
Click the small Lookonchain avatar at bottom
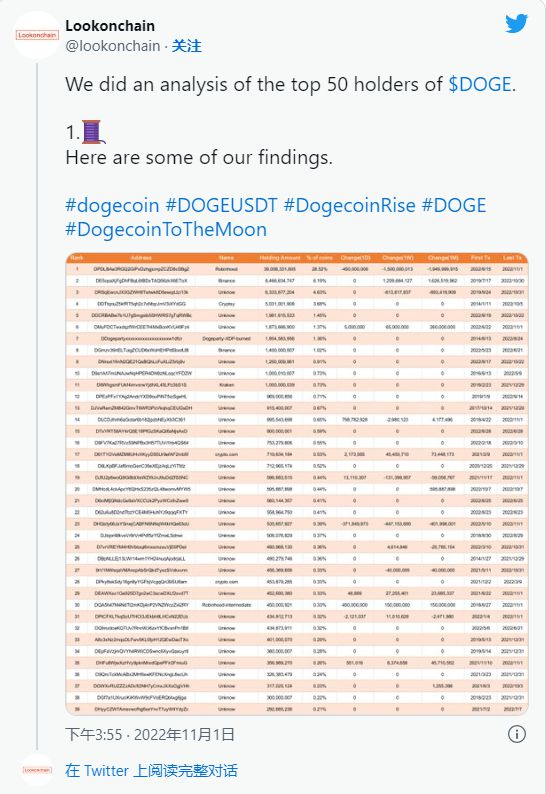[x=37, y=770]
